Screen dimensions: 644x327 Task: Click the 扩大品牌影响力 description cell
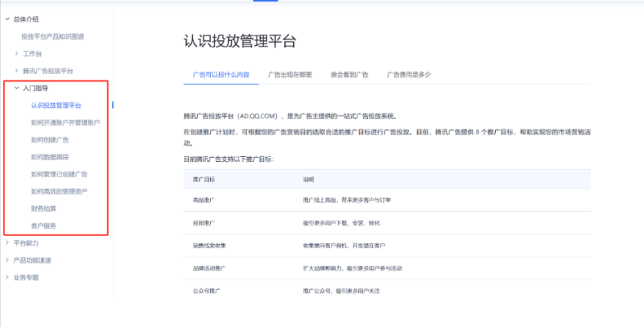pos(353,268)
